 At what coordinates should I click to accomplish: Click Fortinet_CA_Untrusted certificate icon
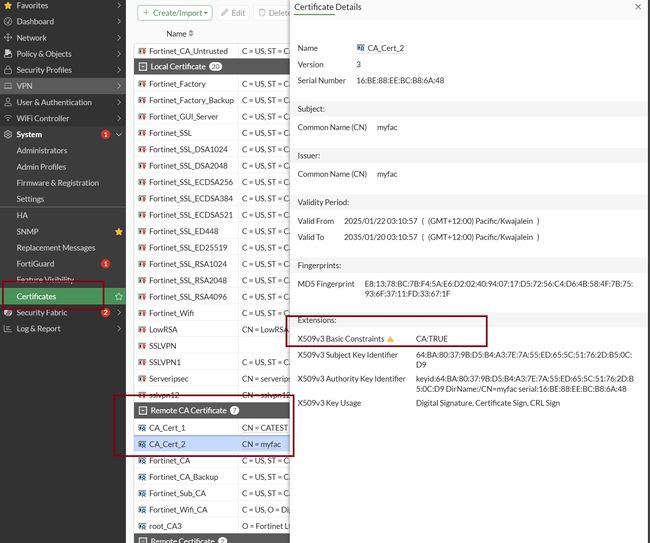click(142, 51)
